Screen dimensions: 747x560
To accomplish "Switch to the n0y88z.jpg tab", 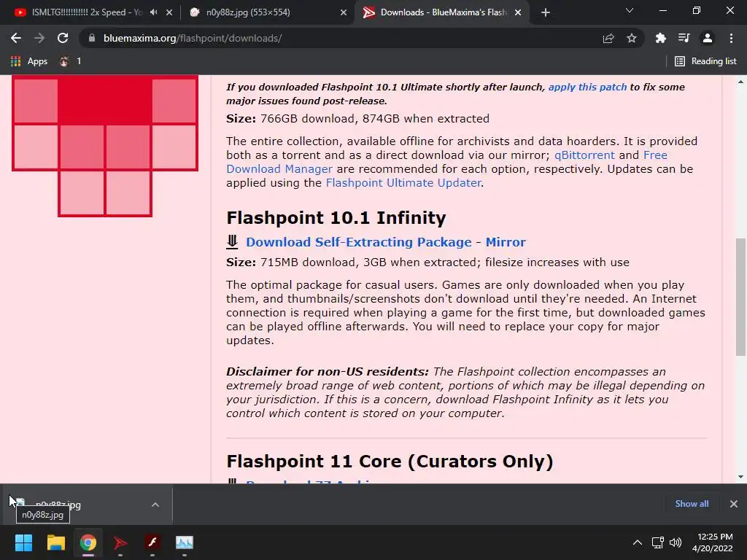I will click(x=248, y=12).
